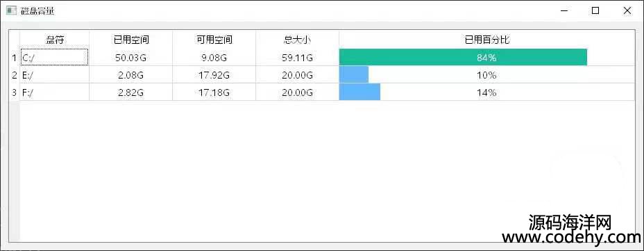The image size is (644, 251).
Task: Click the 已用百分比 column header
Action: (486, 40)
